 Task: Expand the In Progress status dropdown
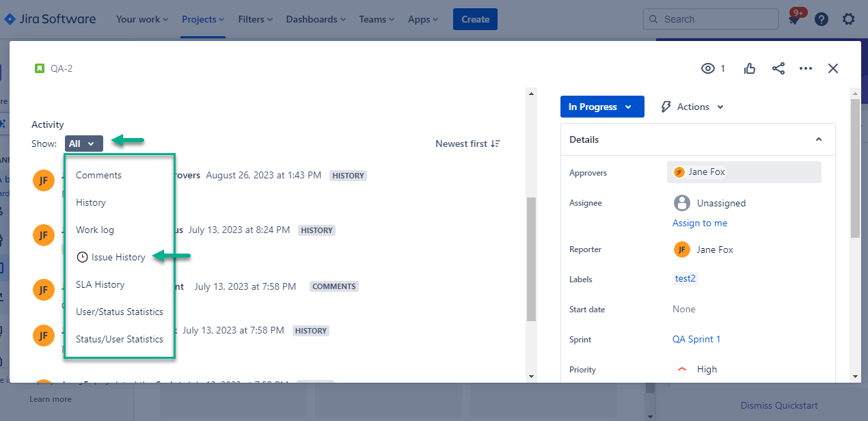pos(601,107)
